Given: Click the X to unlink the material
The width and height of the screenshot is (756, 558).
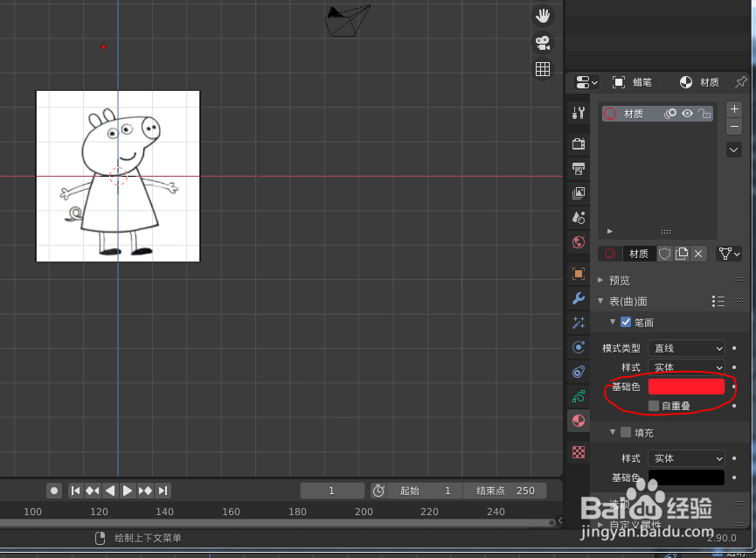Looking at the screenshot, I should coord(698,253).
